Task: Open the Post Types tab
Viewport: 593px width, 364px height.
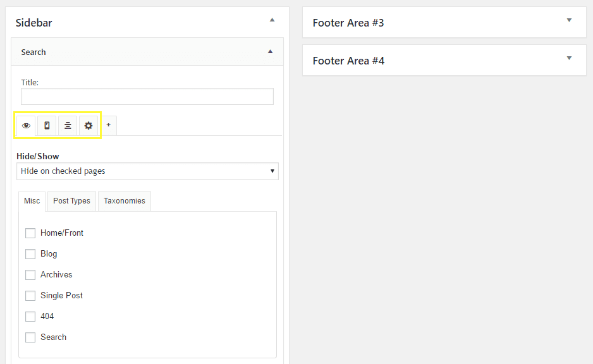Action: click(x=71, y=200)
